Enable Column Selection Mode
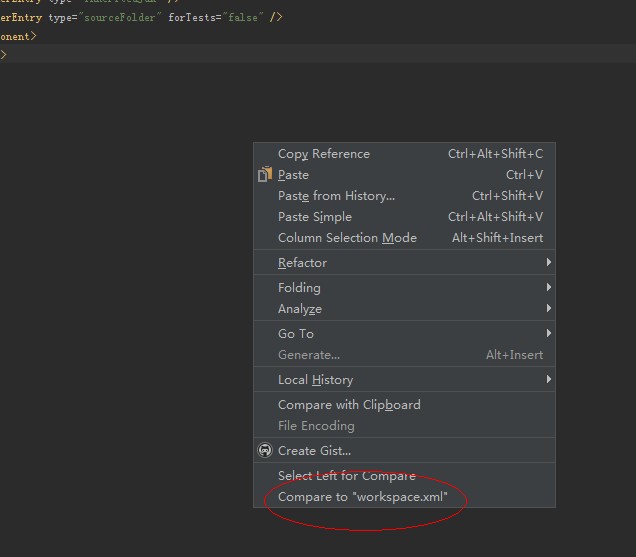636x557 pixels. click(404, 238)
